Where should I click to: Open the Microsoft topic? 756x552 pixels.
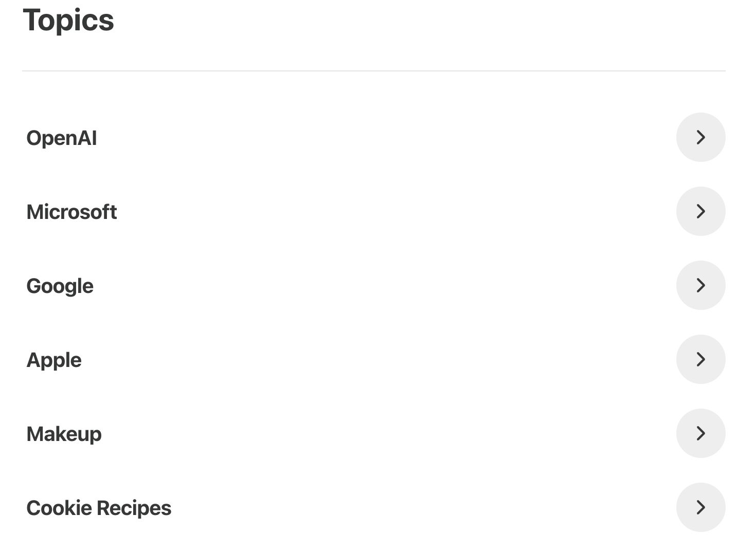[x=71, y=212]
